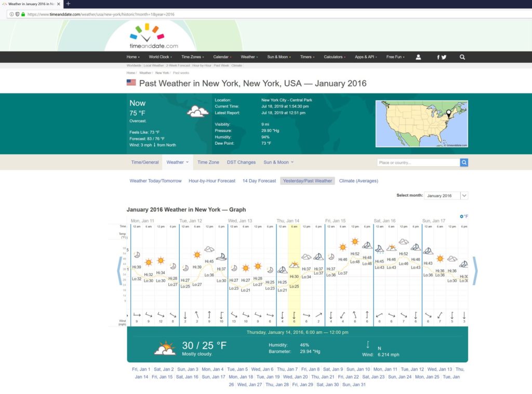This screenshot has height=394, width=532.
Task: Click the new browser tab plus button
Action: point(68,4)
